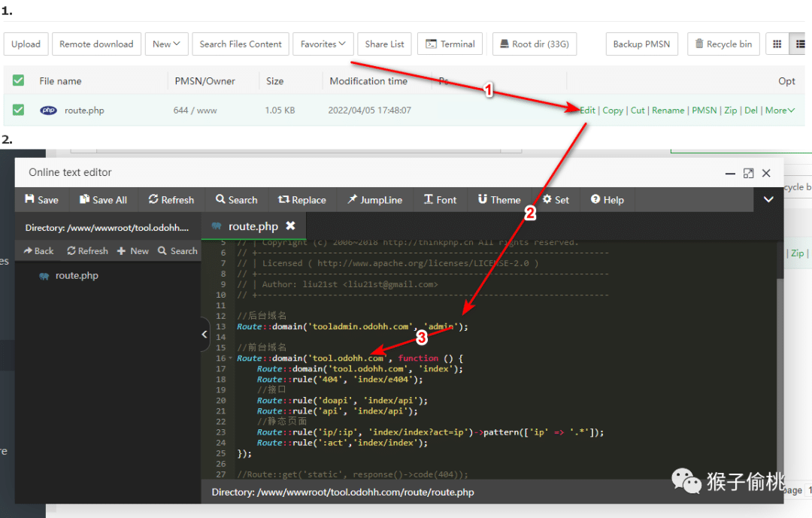Screen dimensions: 812x518
Task: Click the Edit link for route.php
Action: coord(587,111)
